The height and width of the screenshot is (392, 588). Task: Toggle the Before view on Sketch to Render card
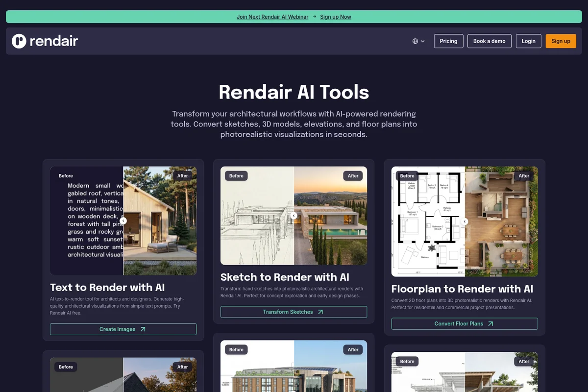click(235, 175)
